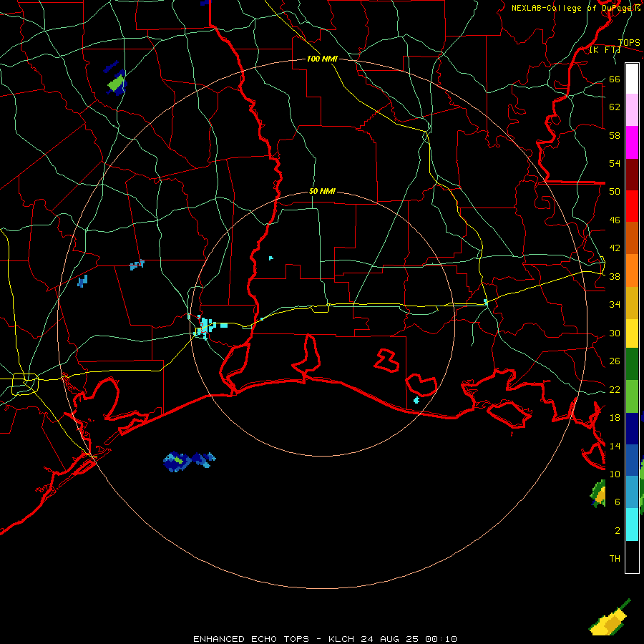The image size is (644, 644).
Task: Click the '34' legend value
Action: pyautogui.click(x=615, y=305)
